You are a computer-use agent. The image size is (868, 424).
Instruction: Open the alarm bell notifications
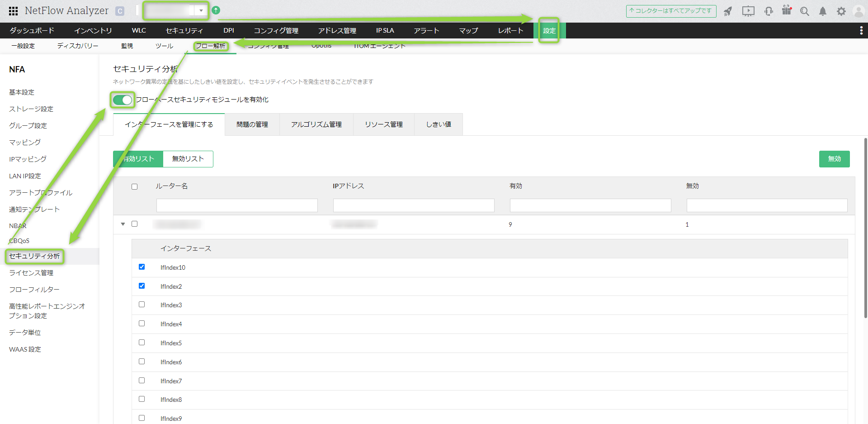pos(823,11)
